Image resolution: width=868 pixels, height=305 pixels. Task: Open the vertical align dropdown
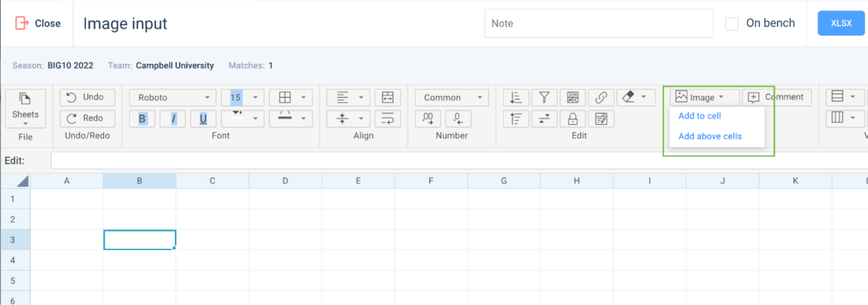pos(348,118)
